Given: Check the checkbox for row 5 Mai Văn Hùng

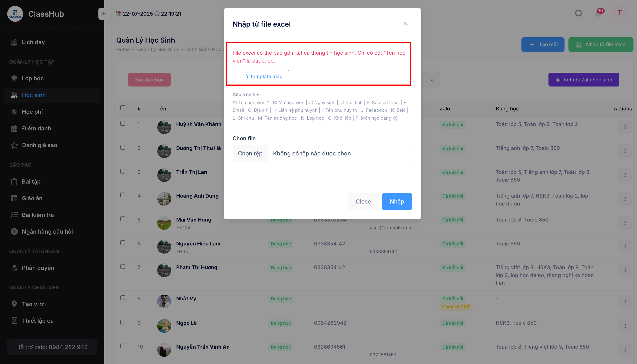Looking at the screenshot, I should [x=123, y=219].
